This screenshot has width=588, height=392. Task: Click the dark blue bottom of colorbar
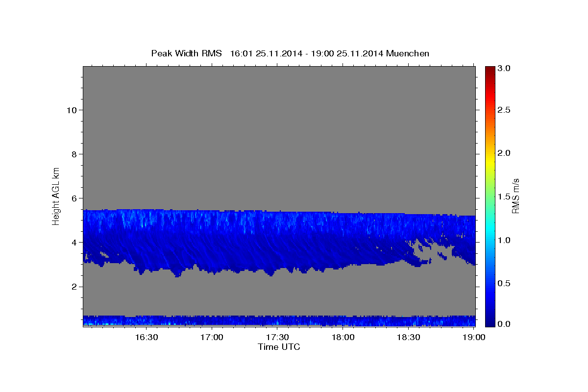tap(490, 322)
